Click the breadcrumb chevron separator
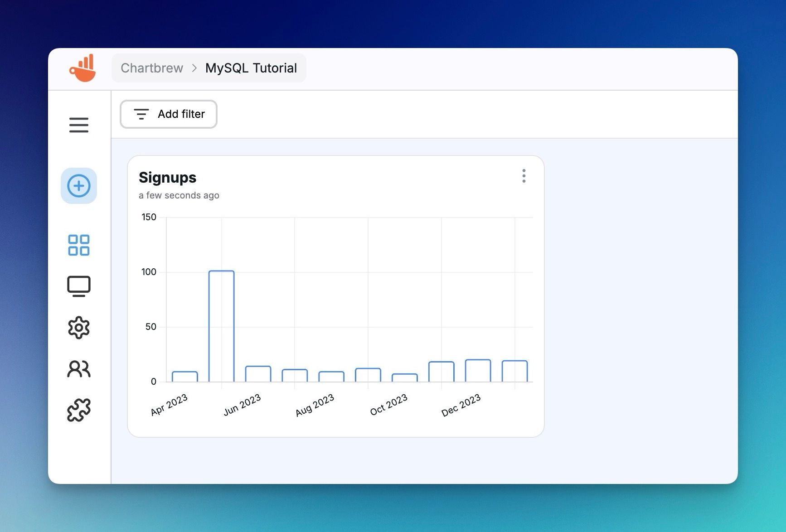Image resolution: width=786 pixels, height=532 pixels. (194, 68)
